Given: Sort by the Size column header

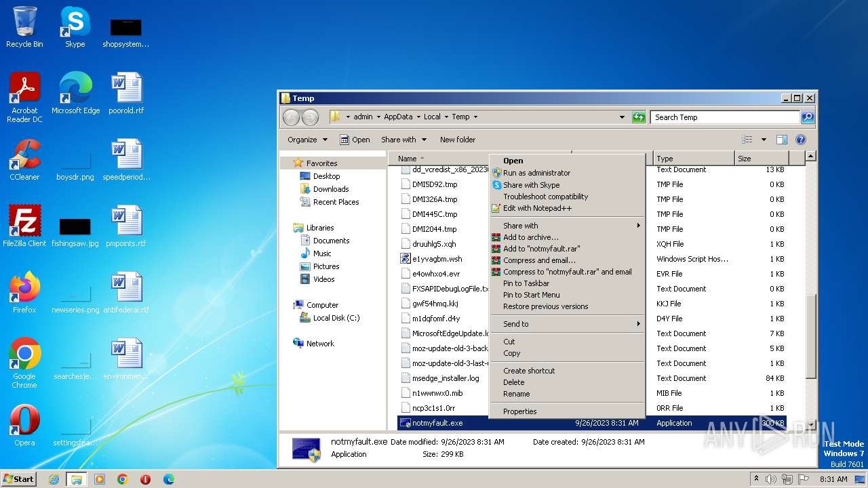Looking at the screenshot, I should pos(761,159).
